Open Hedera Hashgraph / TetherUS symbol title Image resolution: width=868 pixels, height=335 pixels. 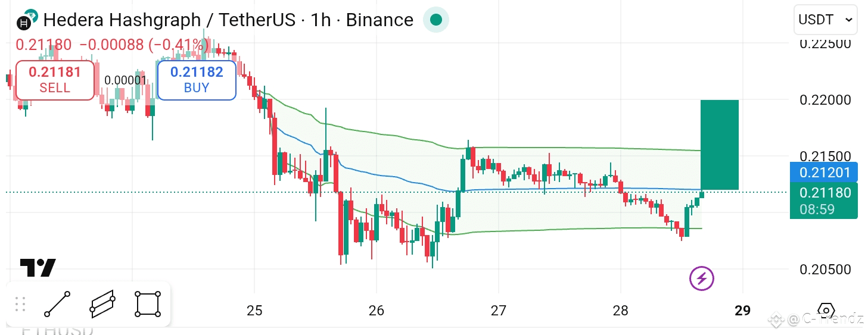point(228,20)
